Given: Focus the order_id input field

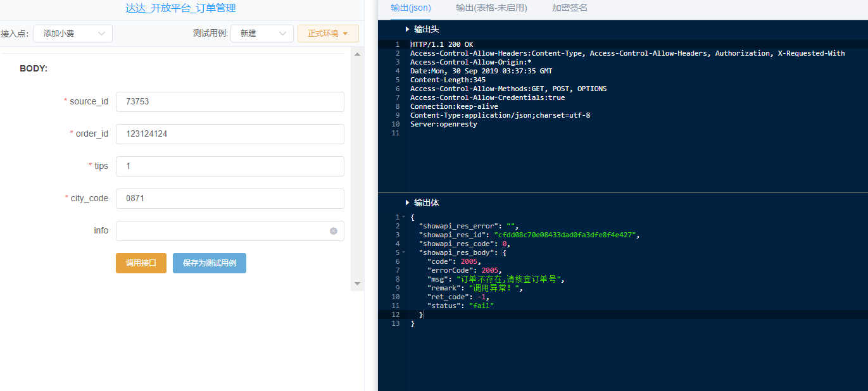Looking at the screenshot, I should pos(230,133).
